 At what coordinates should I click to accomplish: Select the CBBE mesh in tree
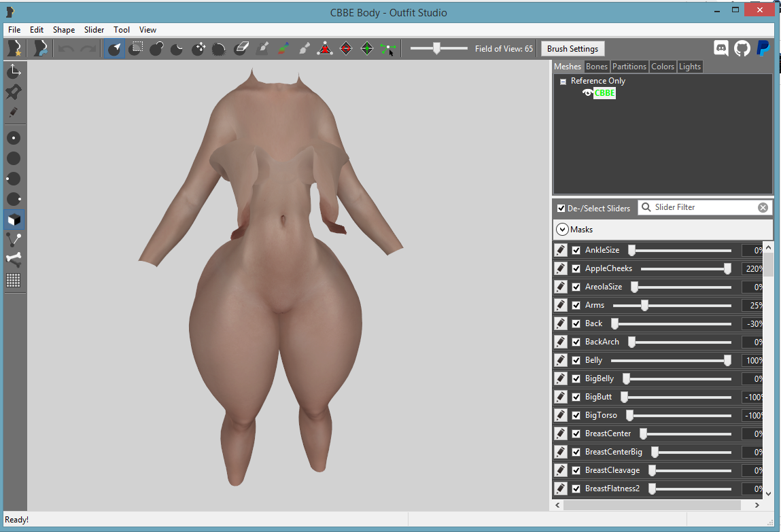pyautogui.click(x=605, y=93)
